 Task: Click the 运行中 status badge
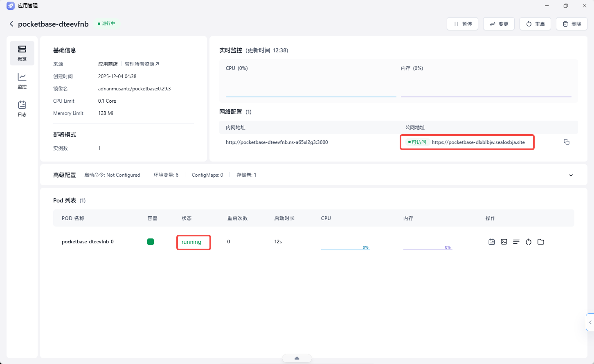tap(106, 24)
